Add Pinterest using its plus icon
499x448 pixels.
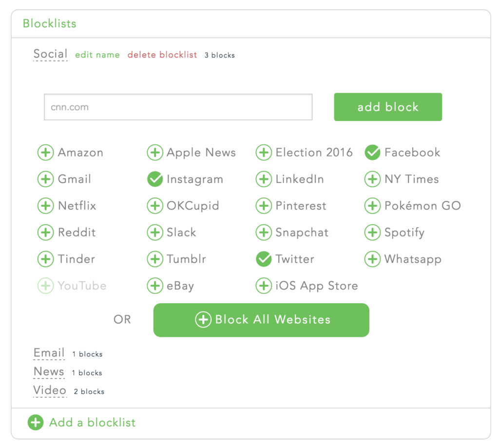(x=264, y=206)
